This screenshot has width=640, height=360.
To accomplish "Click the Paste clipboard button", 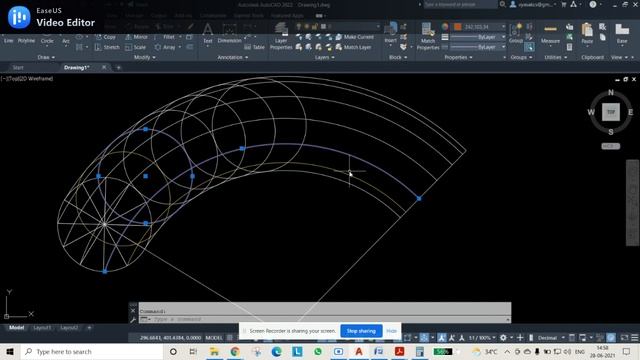I will 587,33.
